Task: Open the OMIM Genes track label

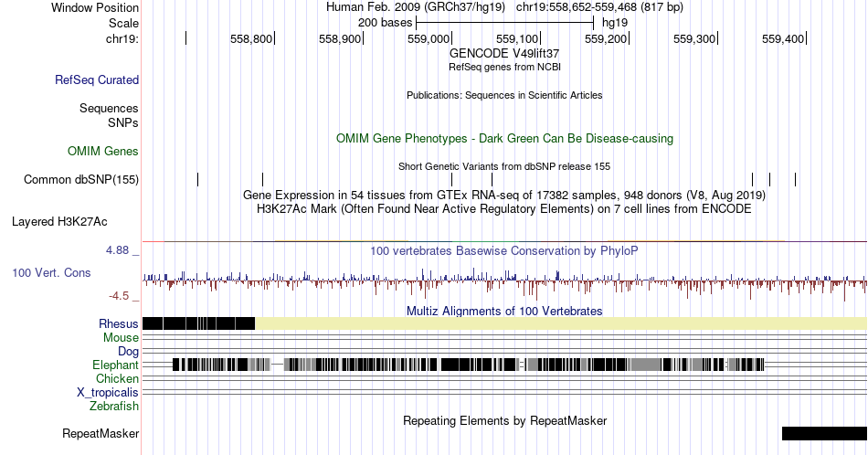Action: coord(103,151)
